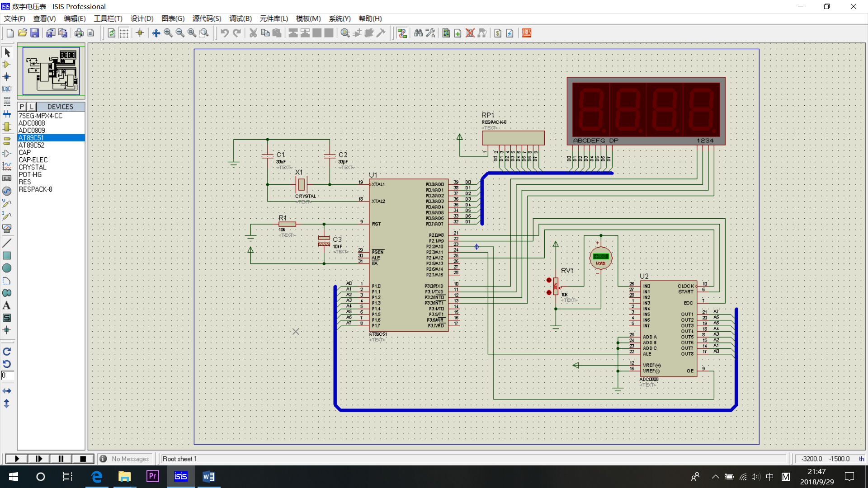Viewport: 868px width, 488px height.
Task: Select RESPACK-8 in devices list
Action: point(51,189)
